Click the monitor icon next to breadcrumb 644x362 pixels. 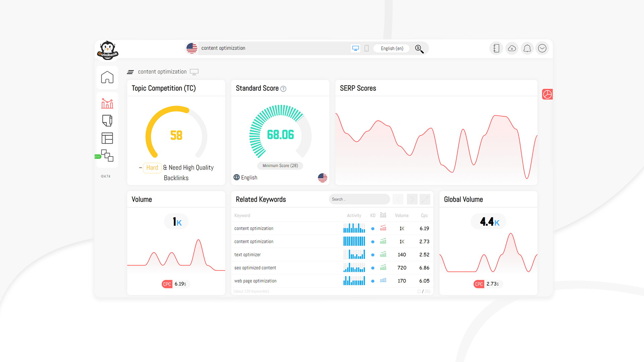[x=194, y=72]
